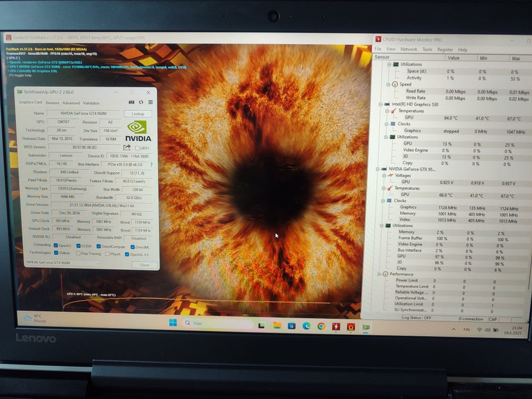Viewport: 532px width, 399px height.
Task: Click the NVIDIA GeForce GTX device icon in HWMonitor
Action: click(x=383, y=169)
